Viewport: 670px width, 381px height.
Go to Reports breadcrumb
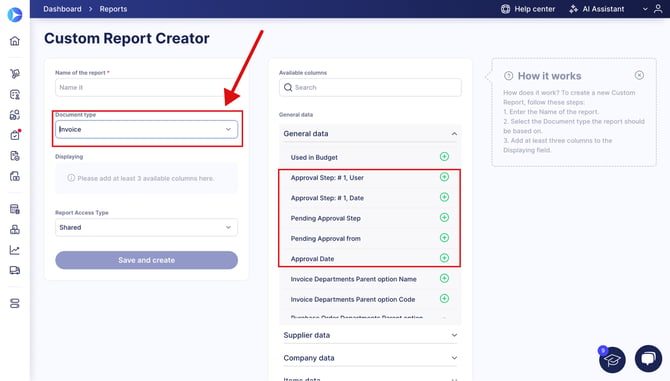tap(113, 9)
